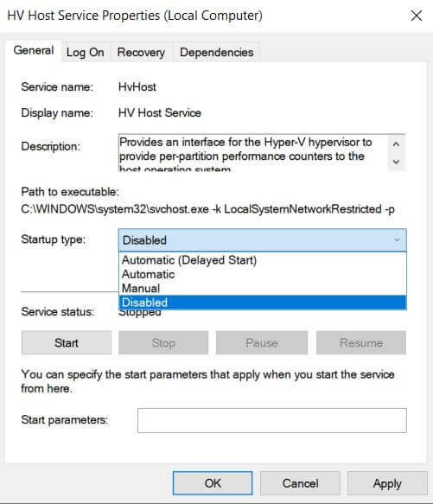
Task: Select the Dependencies tab
Action: [216, 52]
